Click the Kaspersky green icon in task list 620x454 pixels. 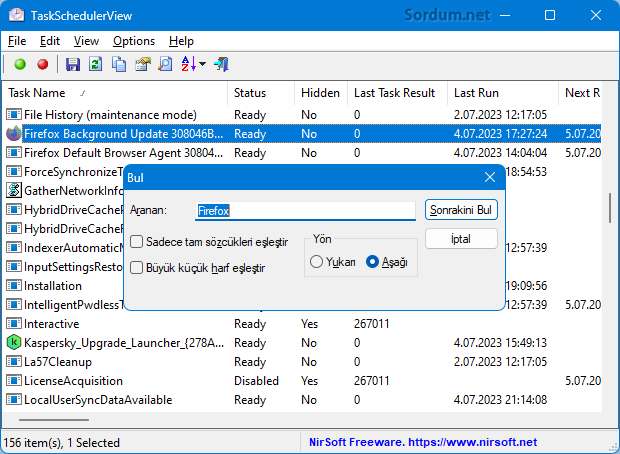[x=13, y=342]
